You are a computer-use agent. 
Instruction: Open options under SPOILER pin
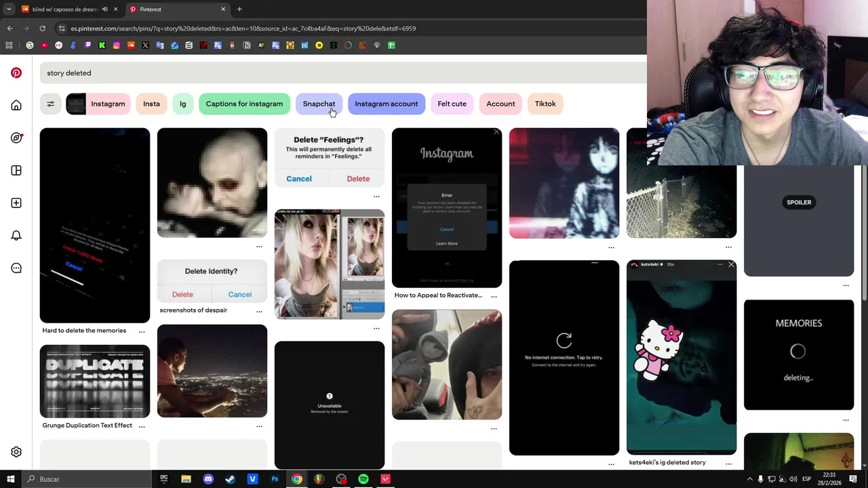point(846,285)
